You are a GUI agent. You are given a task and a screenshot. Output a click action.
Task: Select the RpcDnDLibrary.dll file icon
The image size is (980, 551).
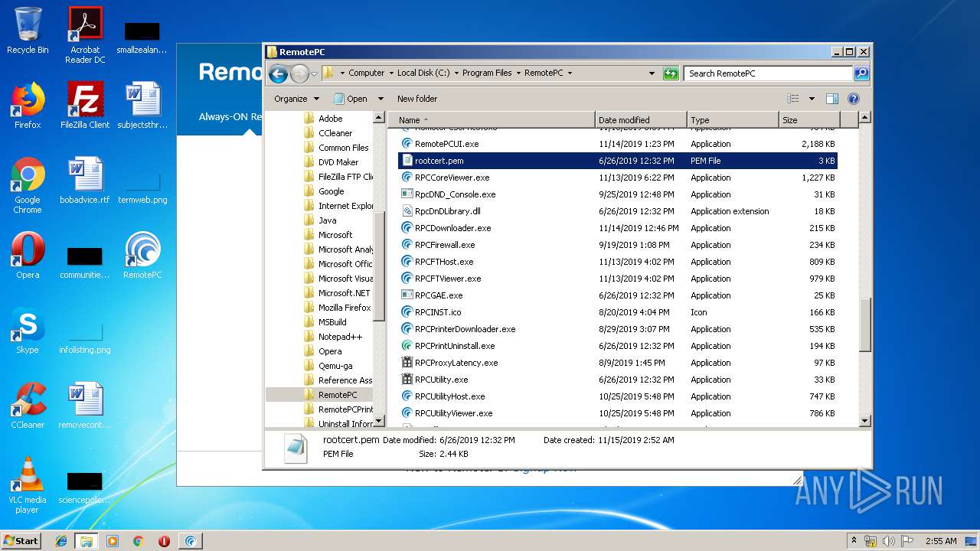point(407,211)
